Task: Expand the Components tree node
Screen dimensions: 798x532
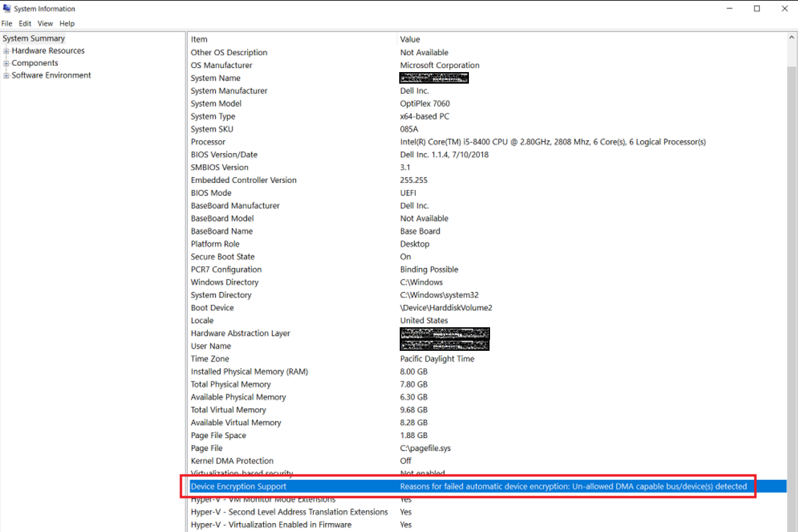Action: coord(6,62)
